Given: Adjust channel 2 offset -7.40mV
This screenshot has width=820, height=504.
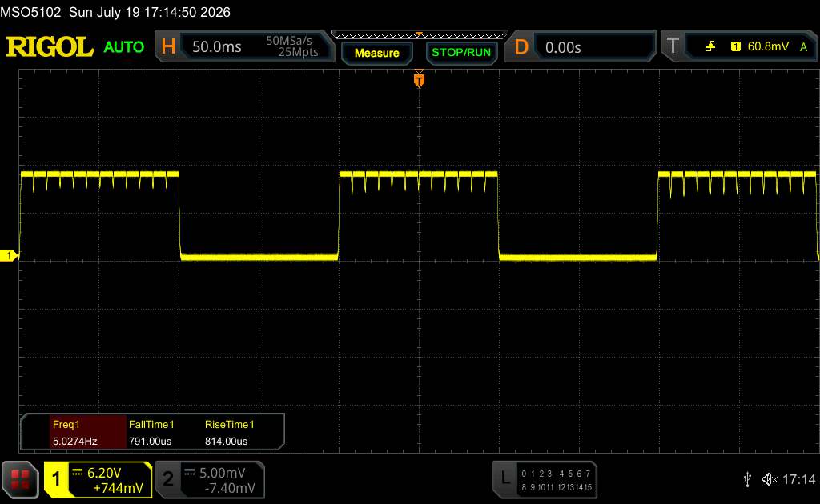Looking at the screenshot, I should click(230, 488).
